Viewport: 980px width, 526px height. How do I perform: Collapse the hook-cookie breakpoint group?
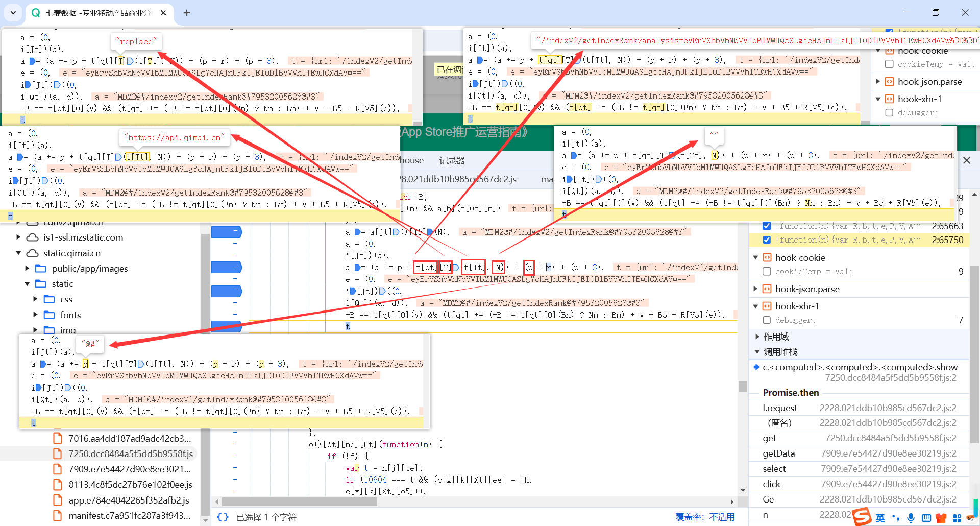pos(756,257)
